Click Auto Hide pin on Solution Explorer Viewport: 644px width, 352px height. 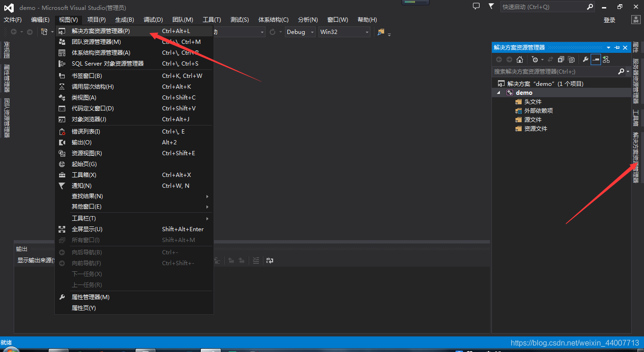click(x=617, y=47)
